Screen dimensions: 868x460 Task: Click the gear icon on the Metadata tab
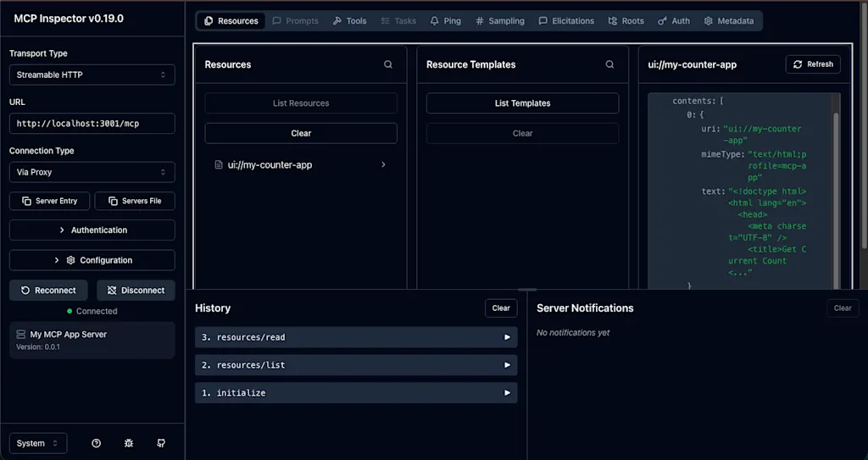click(708, 21)
